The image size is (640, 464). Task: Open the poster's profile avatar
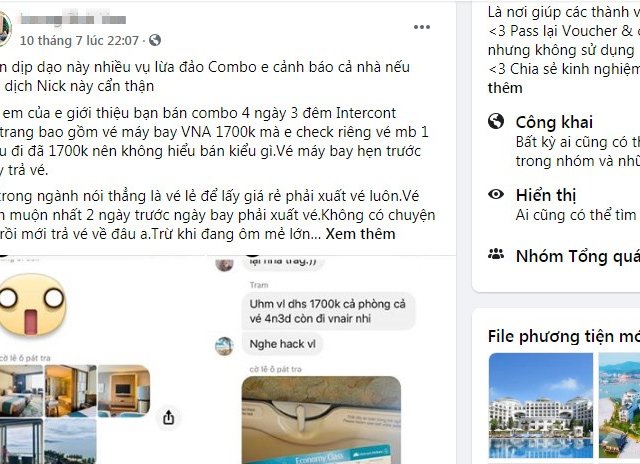tap(4, 29)
